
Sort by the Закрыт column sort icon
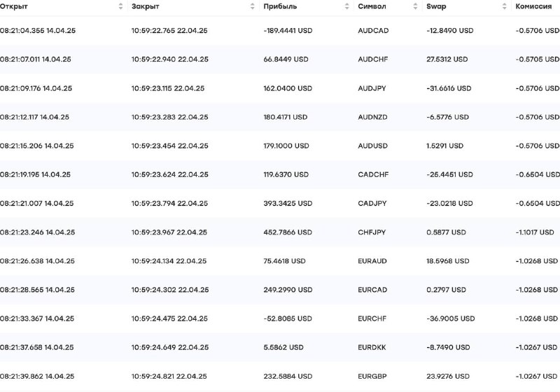(x=253, y=6)
